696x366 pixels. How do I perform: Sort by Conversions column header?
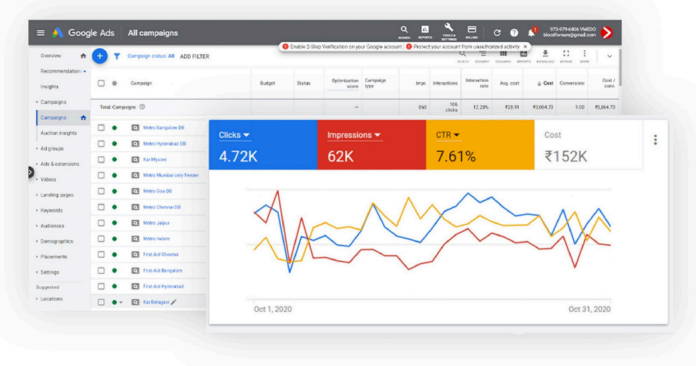coord(572,83)
